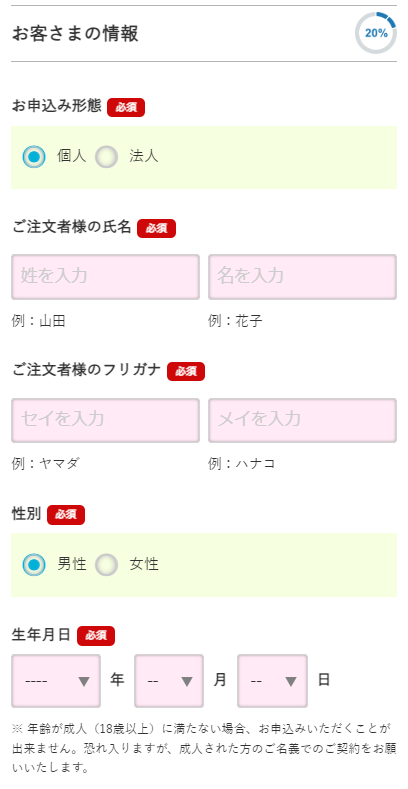This screenshot has width=408, height=789.
Task: Open the birth year dropdown
Action: point(56,681)
